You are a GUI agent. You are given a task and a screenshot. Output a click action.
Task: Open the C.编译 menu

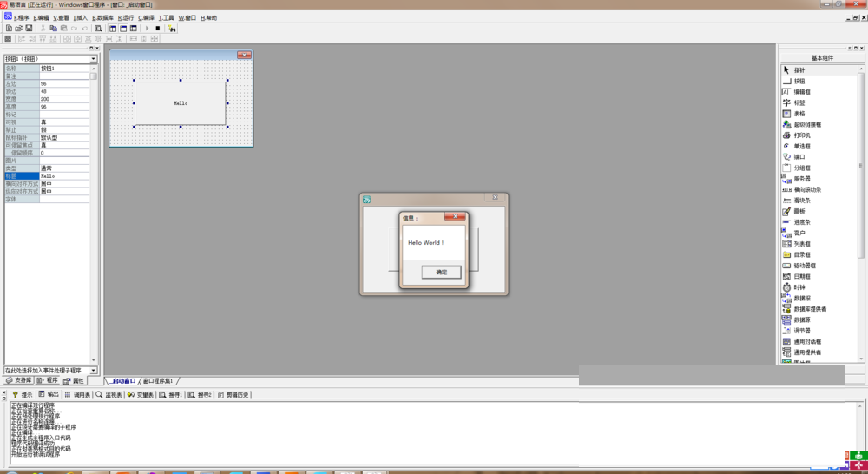[x=146, y=17]
